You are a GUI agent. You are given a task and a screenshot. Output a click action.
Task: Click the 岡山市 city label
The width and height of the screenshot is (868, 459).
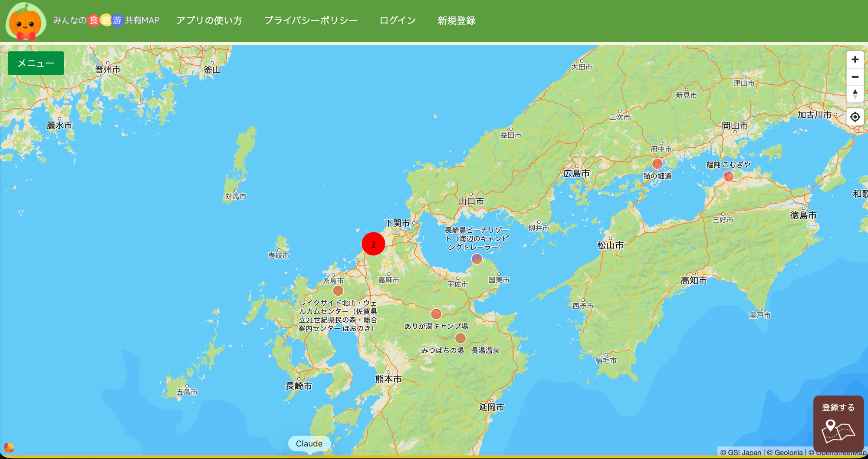(735, 125)
